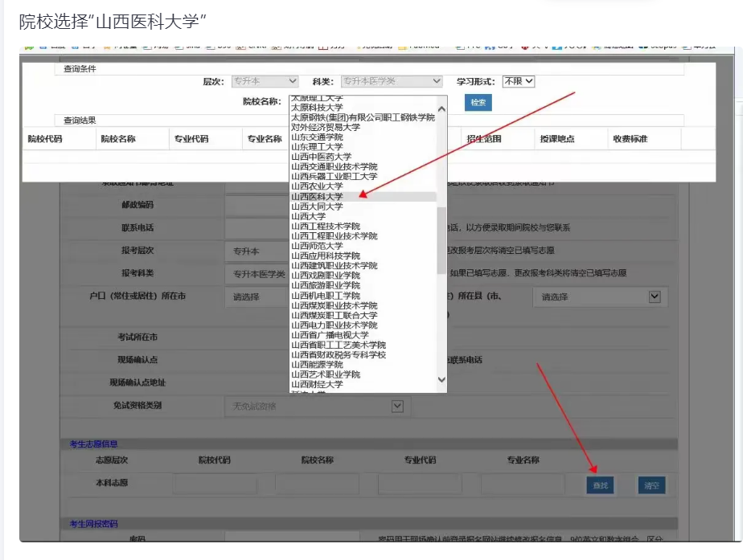Viewport: 751px width, 560px height.
Task: Select 山东交通学院 in the school list
Action: [317, 137]
